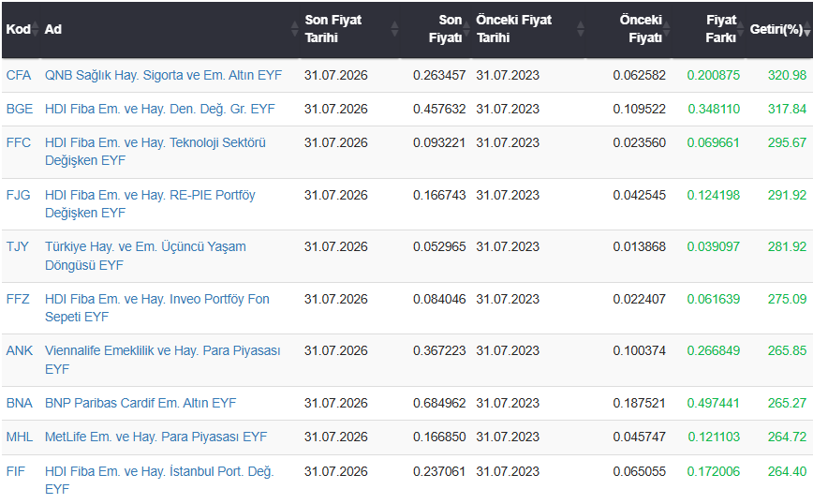Open HDI Fiba RE-PIE Portföy Değişken EYF

click(150, 204)
